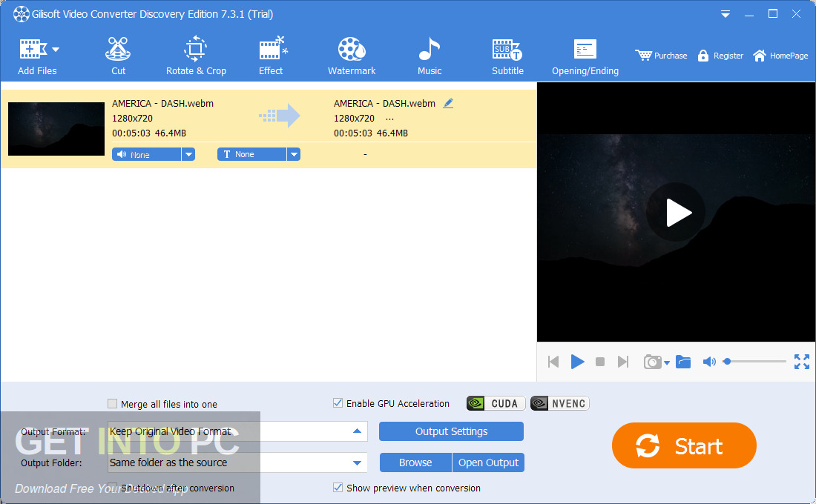Viewport: 816px width, 504px height.
Task: Open the title bar options menu arrow
Action: (x=725, y=15)
